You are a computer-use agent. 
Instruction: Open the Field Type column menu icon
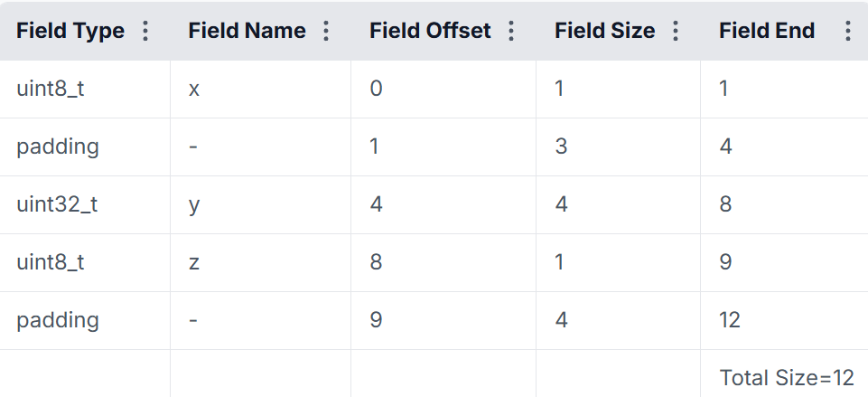coord(145,31)
